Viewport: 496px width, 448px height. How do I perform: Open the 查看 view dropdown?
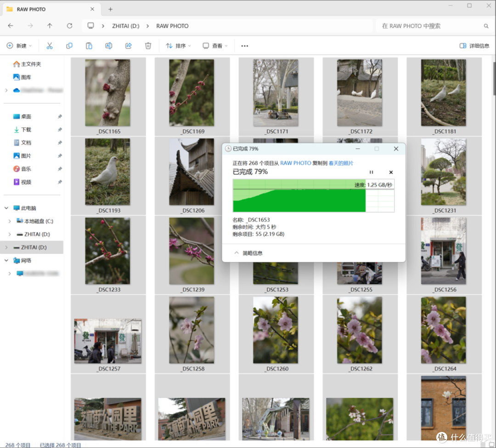(215, 46)
